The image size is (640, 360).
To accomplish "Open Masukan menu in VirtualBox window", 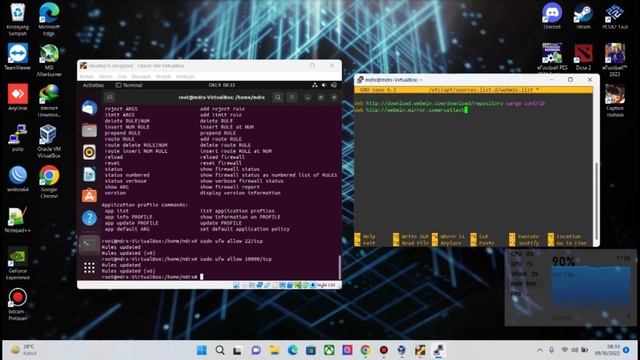I will tap(141, 76).
